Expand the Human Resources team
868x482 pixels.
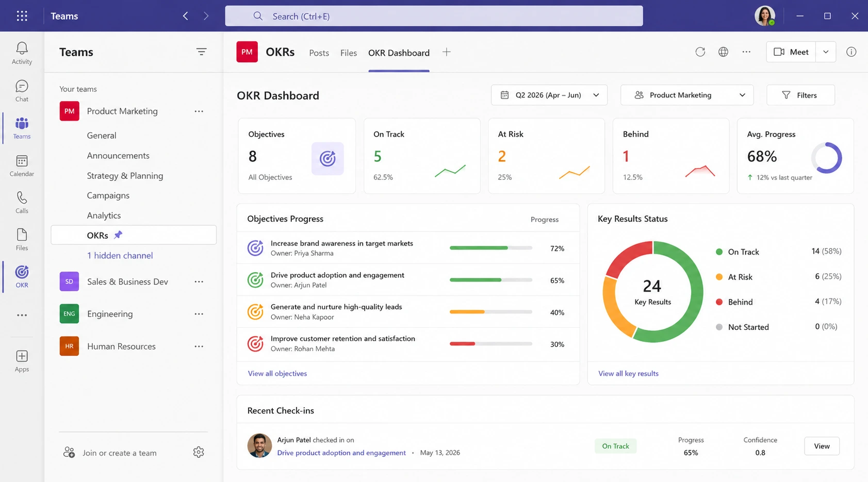[121, 346]
